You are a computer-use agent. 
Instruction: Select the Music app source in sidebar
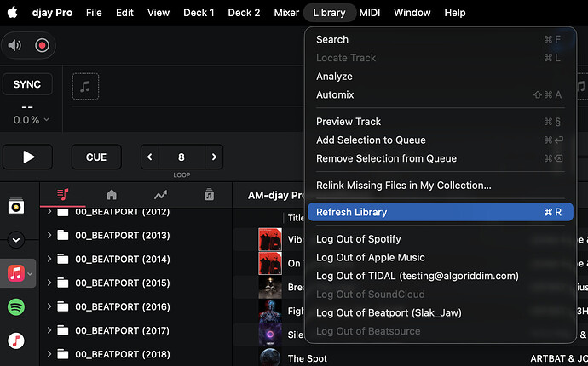(15, 273)
